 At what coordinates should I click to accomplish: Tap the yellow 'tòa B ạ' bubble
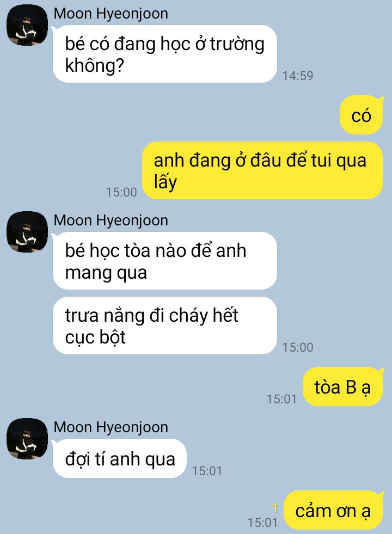343,387
